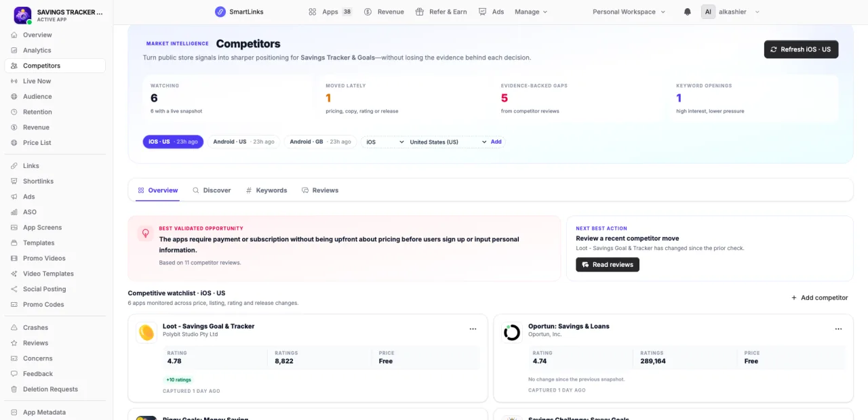Viewport: 868px width, 420px height.
Task: Open Feedback icon in sidebar
Action: point(15,374)
